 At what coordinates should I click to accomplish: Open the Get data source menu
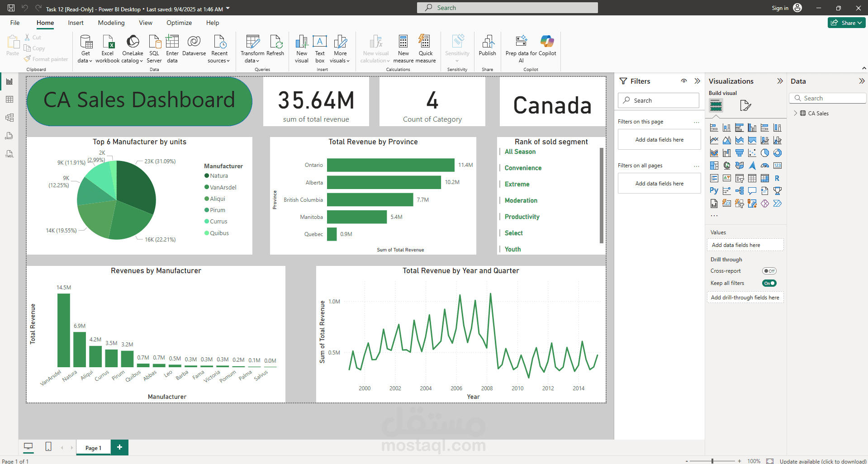click(x=85, y=49)
